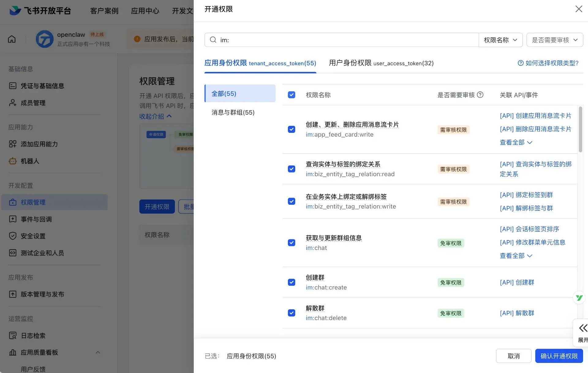The width and height of the screenshot is (588, 373).
Task: Uncheck the im:chat:create permission checkbox
Action: [x=292, y=282]
